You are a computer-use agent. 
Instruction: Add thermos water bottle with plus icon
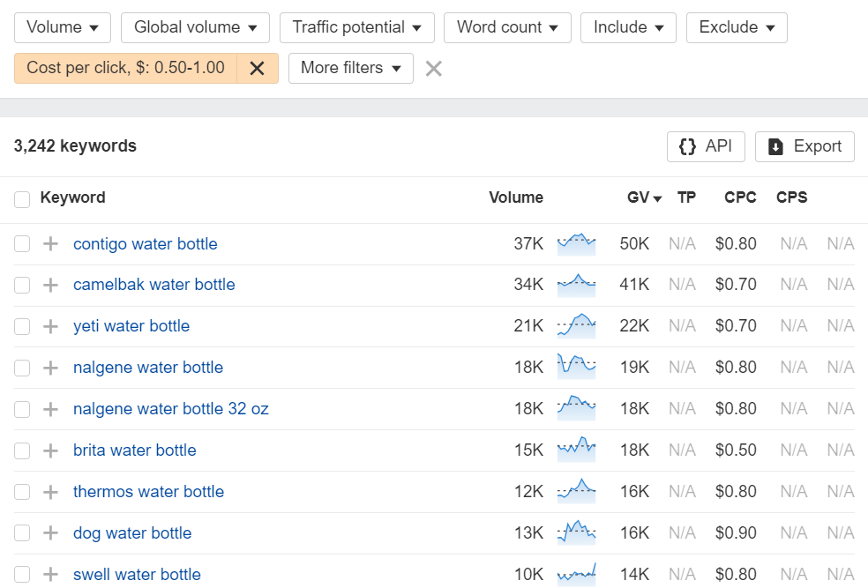pyautogui.click(x=50, y=492)
